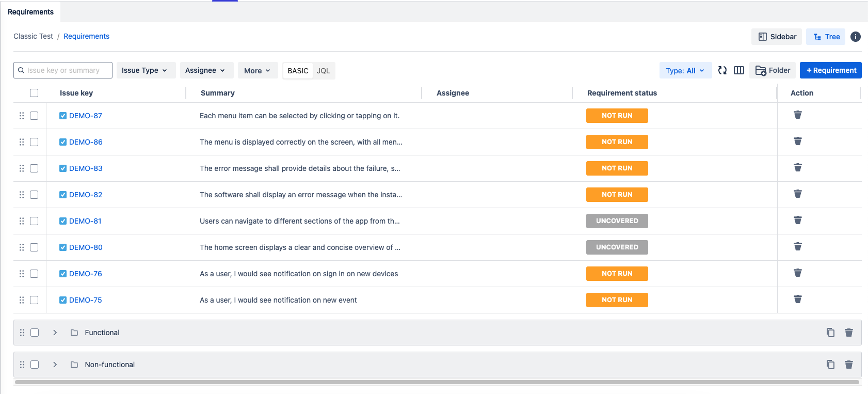Viewport: 868px width, 394px height.
Task: Tick the Functional folder checkbox
Action: (x=35, y=333)
